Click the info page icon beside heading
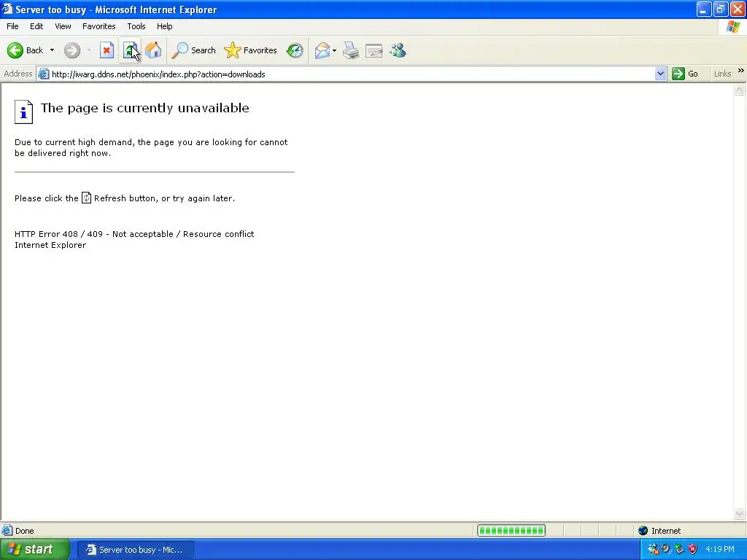This screenshot has width=747, height=560. pyautogui.click(x=23, y=112)
